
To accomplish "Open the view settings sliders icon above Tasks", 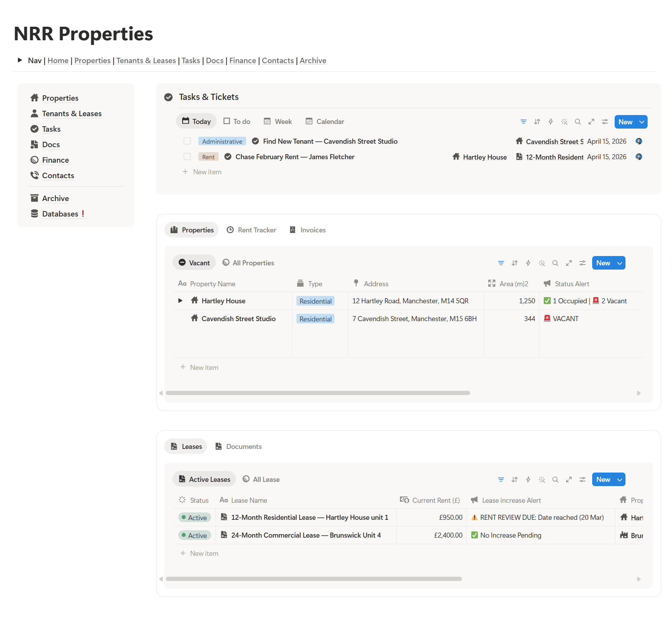I will [x=605, y=122].
